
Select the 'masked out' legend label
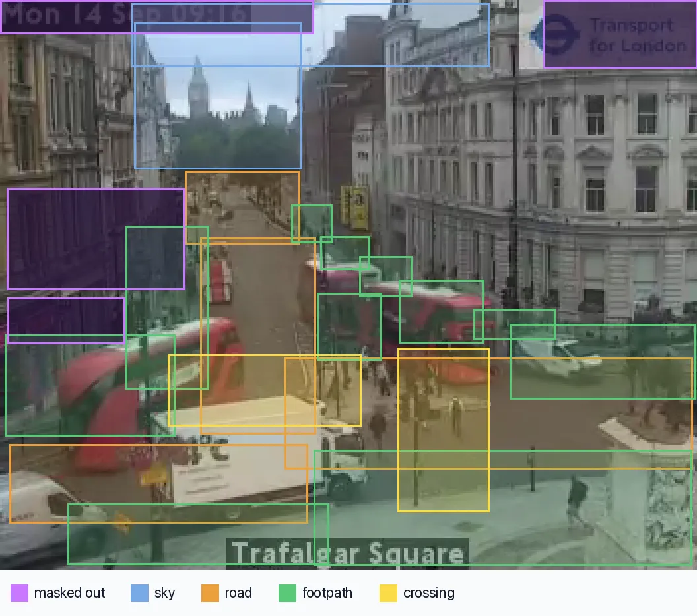[69, 593]
